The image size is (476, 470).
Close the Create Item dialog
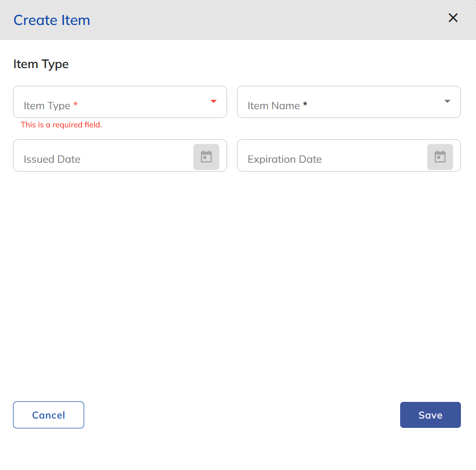(x=453, y=18)
